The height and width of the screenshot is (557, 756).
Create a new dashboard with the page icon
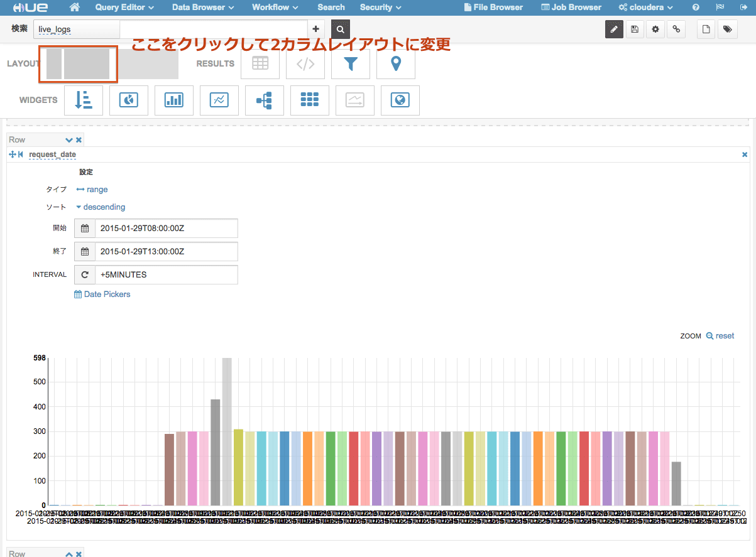[x=706, y=29]
